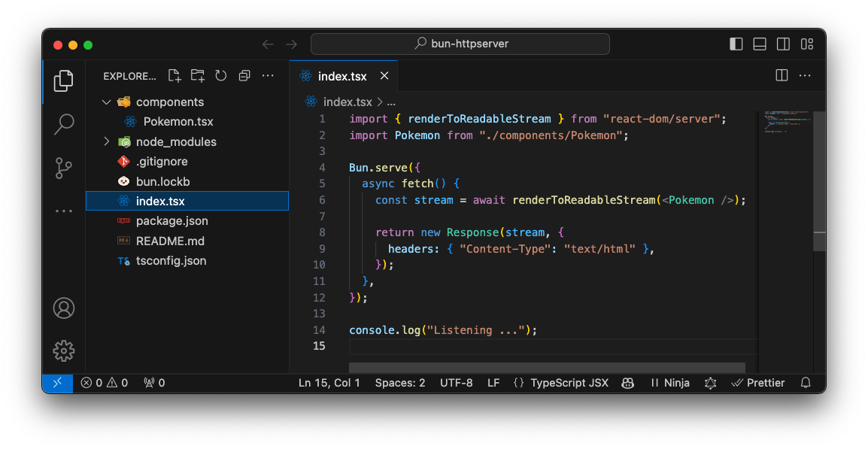Select the index.tsx editor tab
868x449 pixels.
coord(343,76)
